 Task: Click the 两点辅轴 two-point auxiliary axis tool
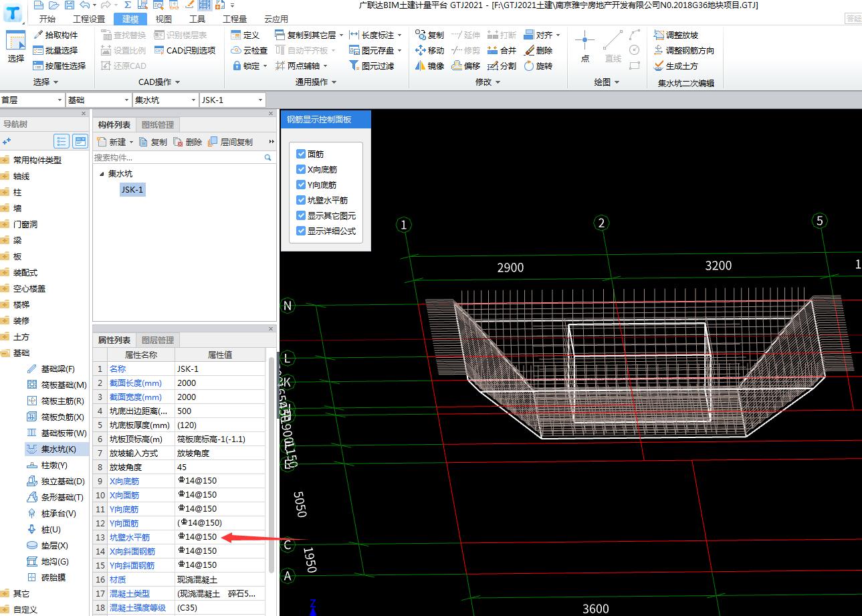[302, 66]
